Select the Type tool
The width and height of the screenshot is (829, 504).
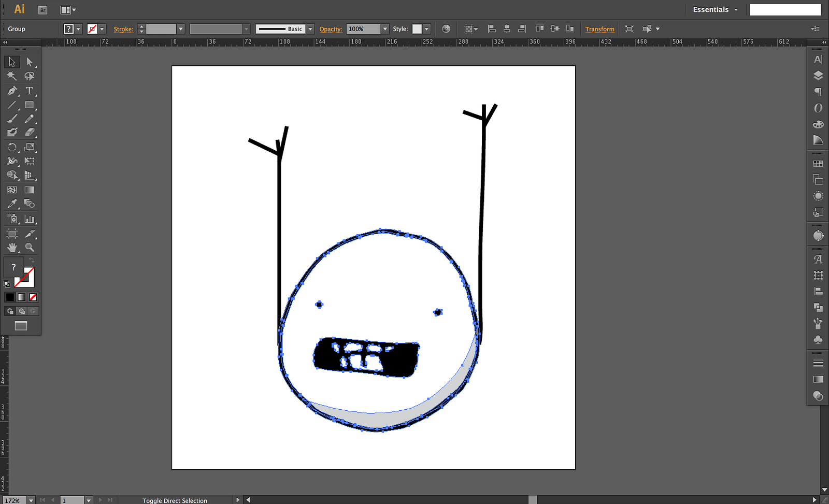[x=30, y=91]
